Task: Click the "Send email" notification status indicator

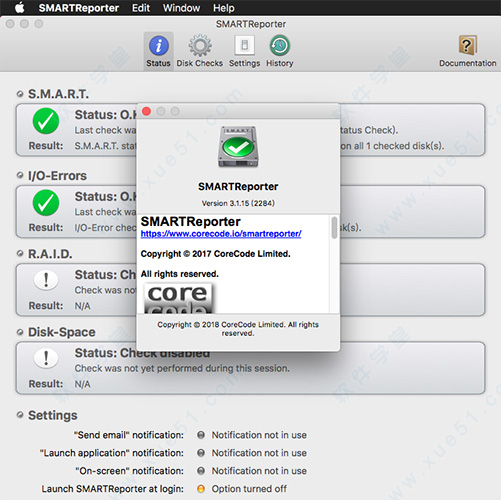Action: pyautogui.click(x=201, y=435)
